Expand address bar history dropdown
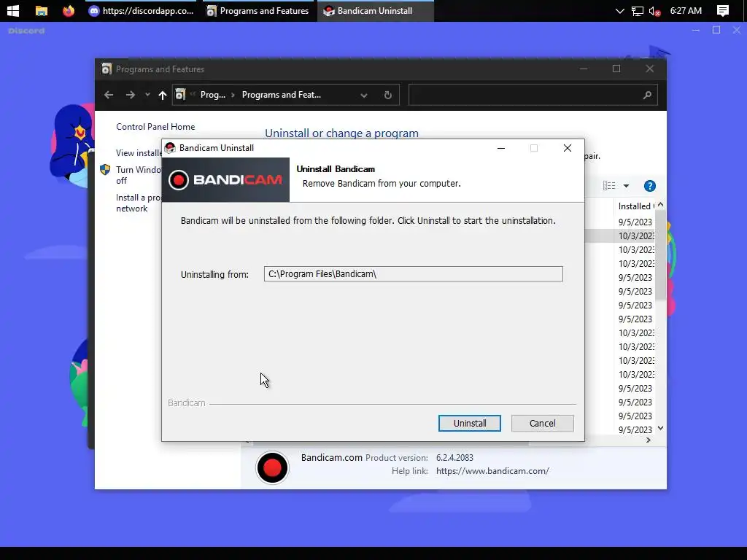This screenshot has height=560, width=747. coord(364,96)
